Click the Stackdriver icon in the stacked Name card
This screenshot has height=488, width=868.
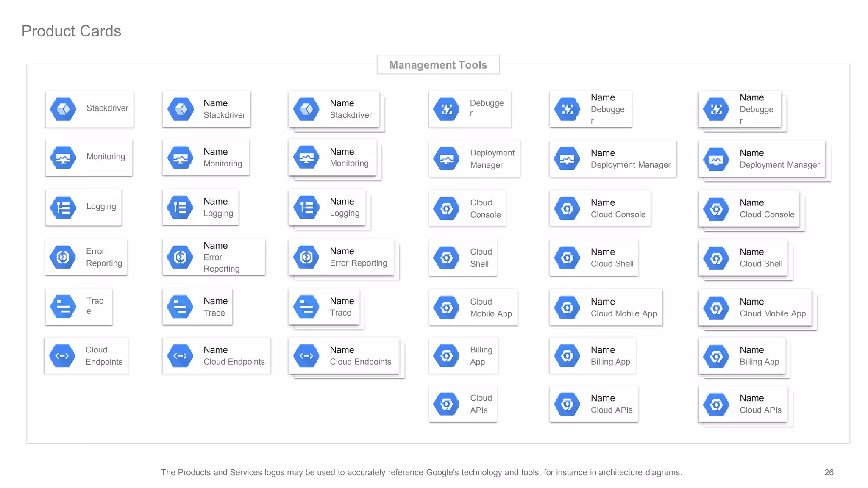click(306, 109)
